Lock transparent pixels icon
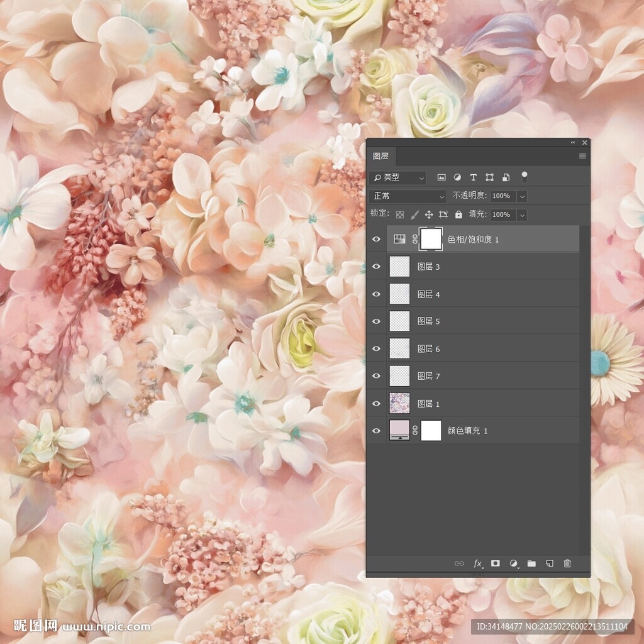The image size is (644, 644). point(399,214)
